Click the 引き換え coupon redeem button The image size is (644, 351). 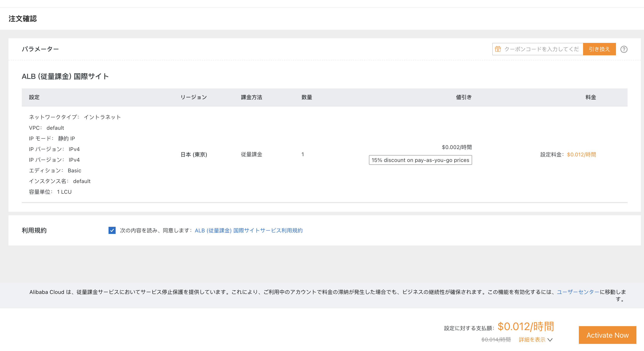[x=599, y=49]
